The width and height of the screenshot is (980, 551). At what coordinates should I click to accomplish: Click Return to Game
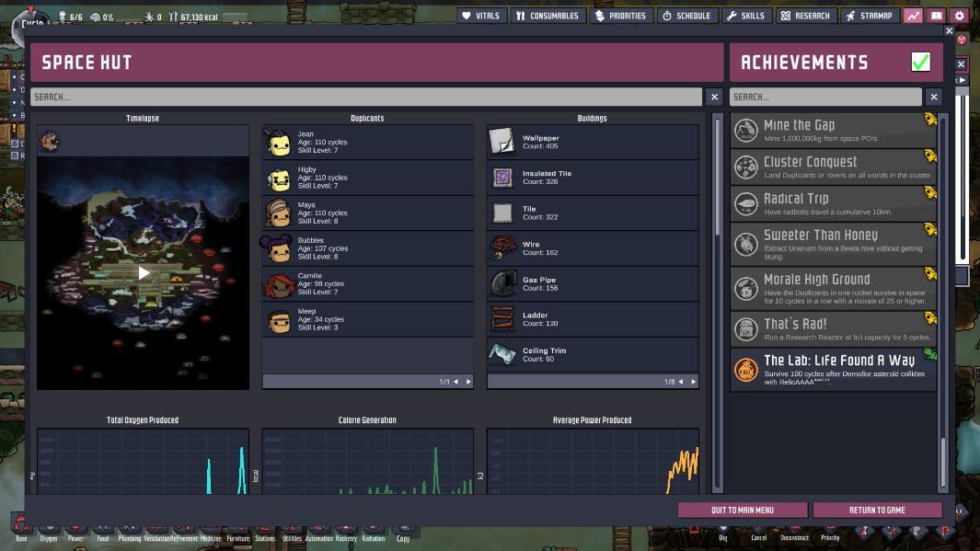pyautogui.click(x=877, y=511)
